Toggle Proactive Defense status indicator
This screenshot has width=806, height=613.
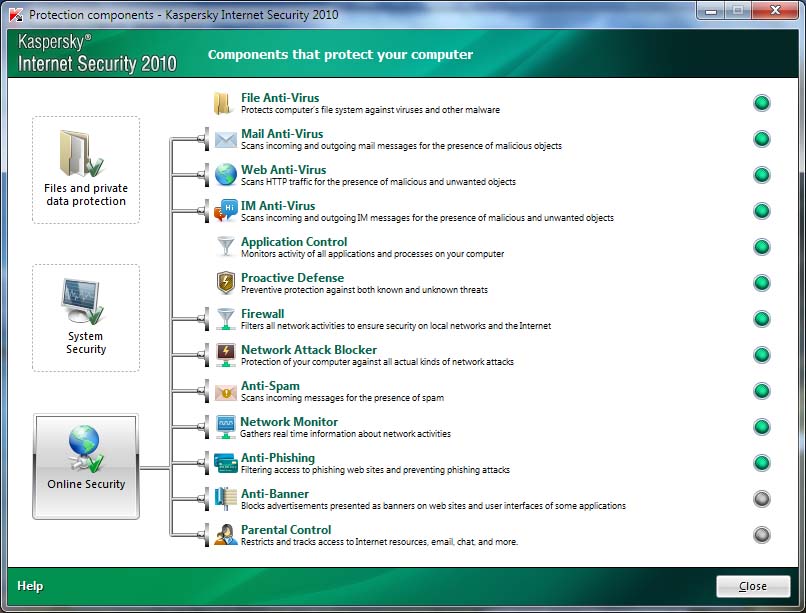coord(762,283)
